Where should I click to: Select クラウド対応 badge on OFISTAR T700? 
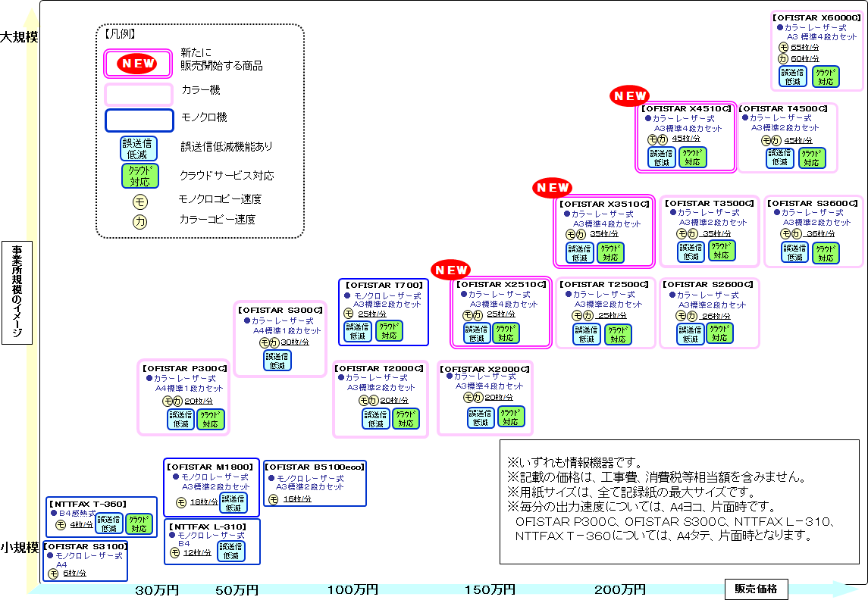click(389, 331)
